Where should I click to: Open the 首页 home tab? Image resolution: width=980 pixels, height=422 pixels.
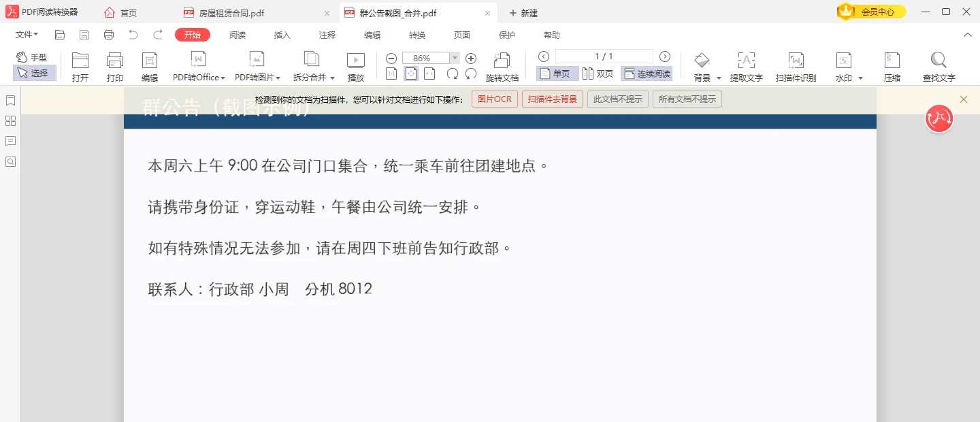pyautogui.click(x=120, y=13)
